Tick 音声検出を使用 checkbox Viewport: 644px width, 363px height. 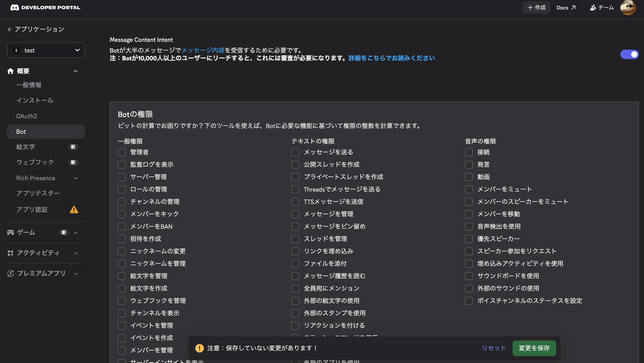click(x=469, y=226)
